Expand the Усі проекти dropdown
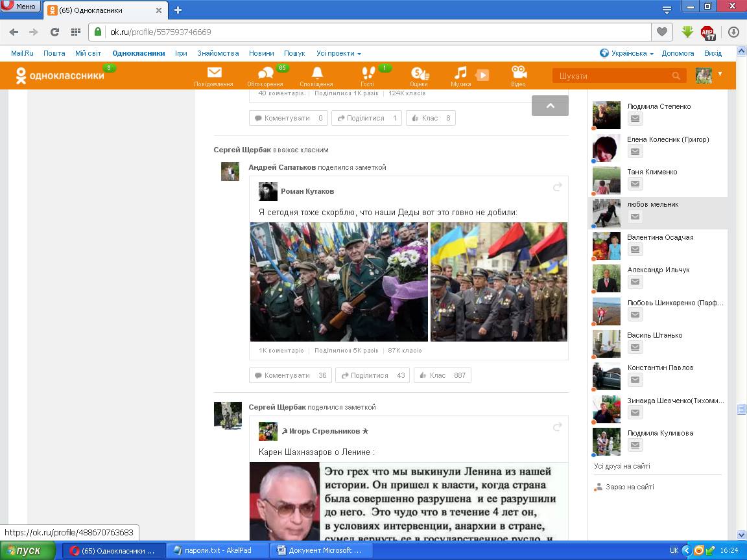 [338, 53]
